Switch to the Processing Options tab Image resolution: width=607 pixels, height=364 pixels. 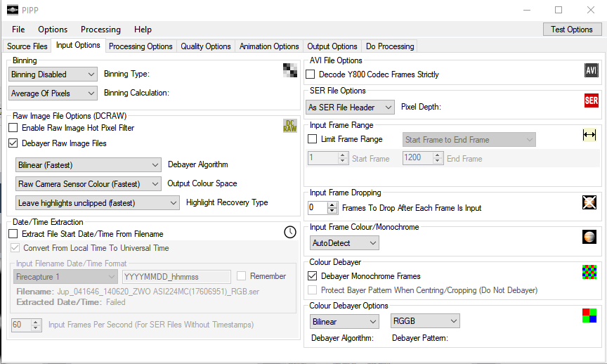click(x=141, y=46)
